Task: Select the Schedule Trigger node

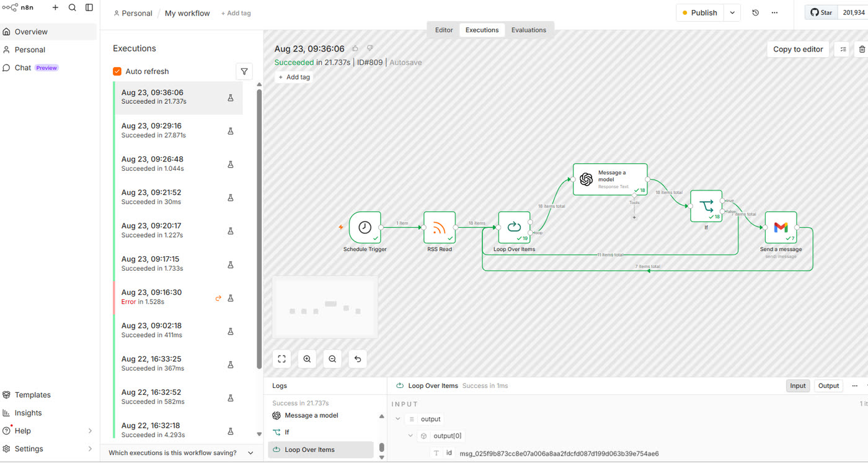Action: pyautogui.click(x=365, y=227)
